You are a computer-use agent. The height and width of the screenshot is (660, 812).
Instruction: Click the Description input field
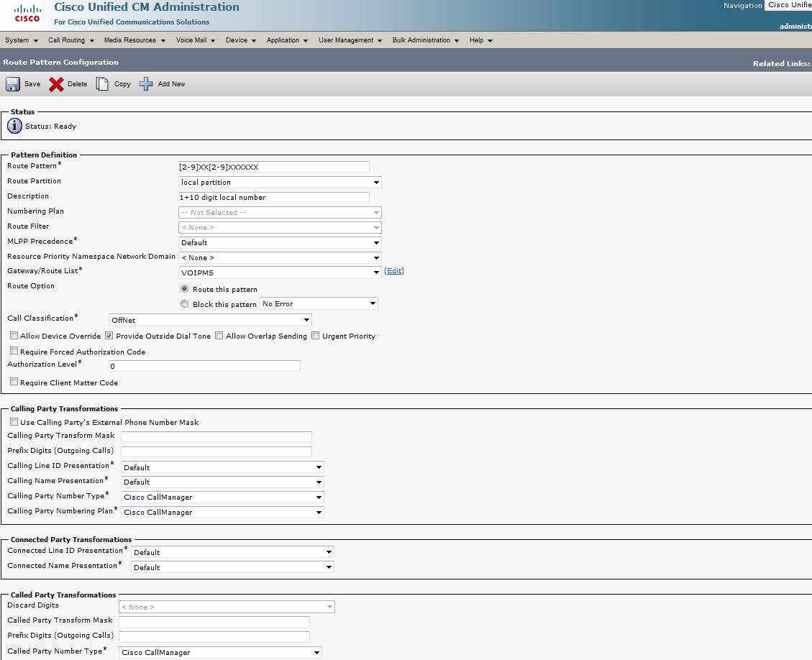[x=273, y=197]
